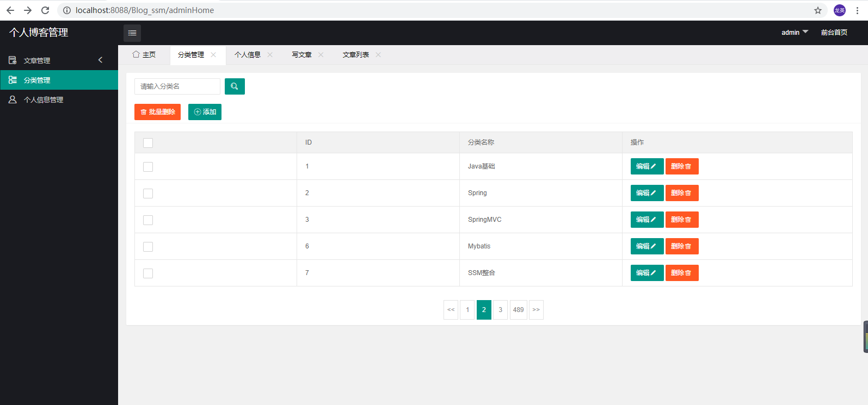Click the 个人博客管理 site title
The height and width of the screenshot is (405, 868).
point(39,33)
